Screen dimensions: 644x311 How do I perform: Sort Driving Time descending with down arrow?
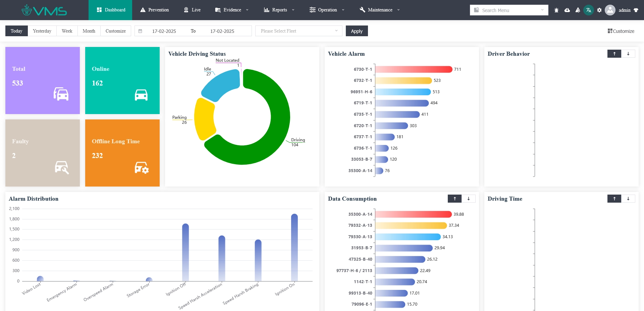click(x=628, y=199)
